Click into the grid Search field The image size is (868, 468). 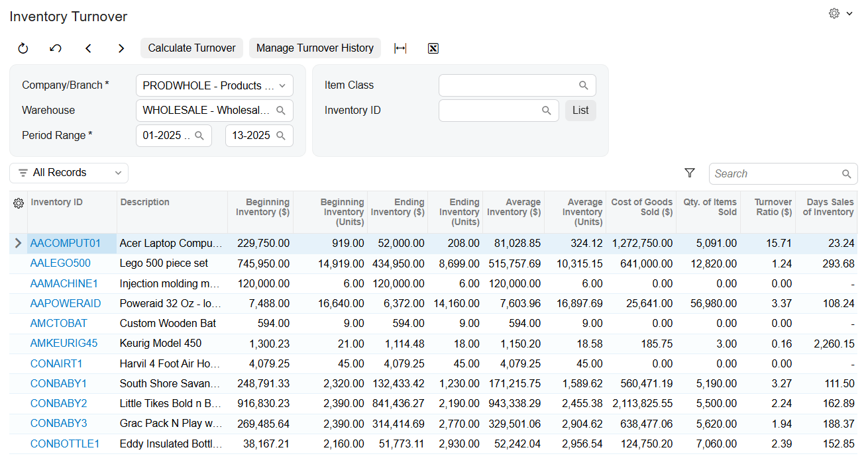[775, 174]
